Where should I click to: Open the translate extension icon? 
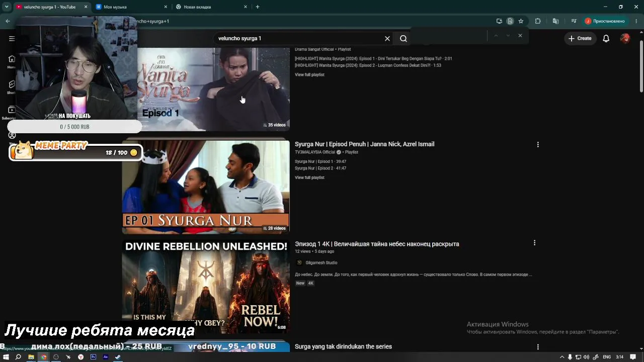[555, 21]
